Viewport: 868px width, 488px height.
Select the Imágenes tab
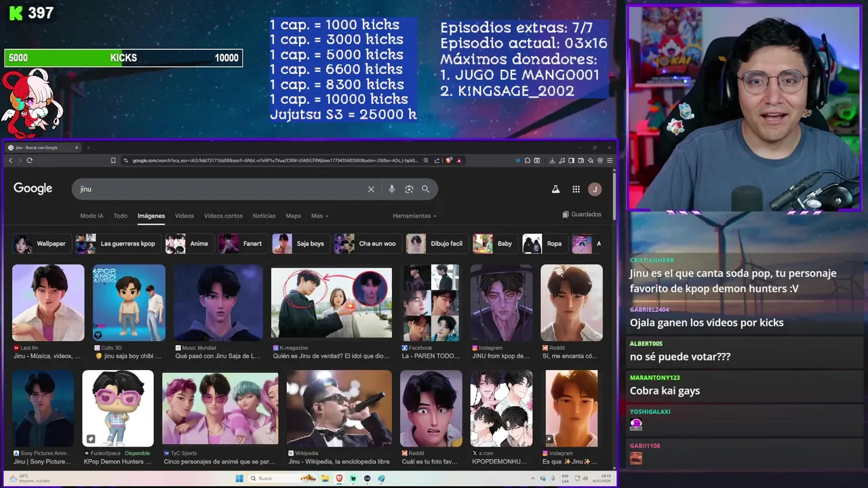(151, 216)
